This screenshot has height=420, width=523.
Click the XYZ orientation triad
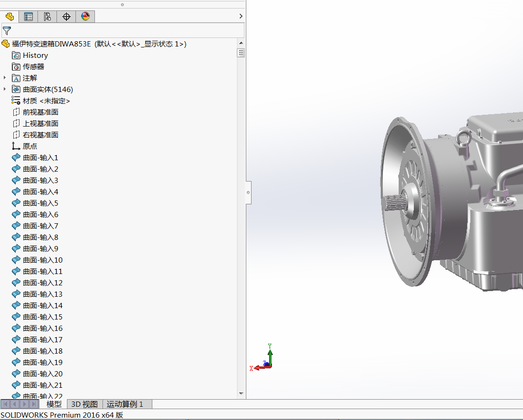point(261,358)
